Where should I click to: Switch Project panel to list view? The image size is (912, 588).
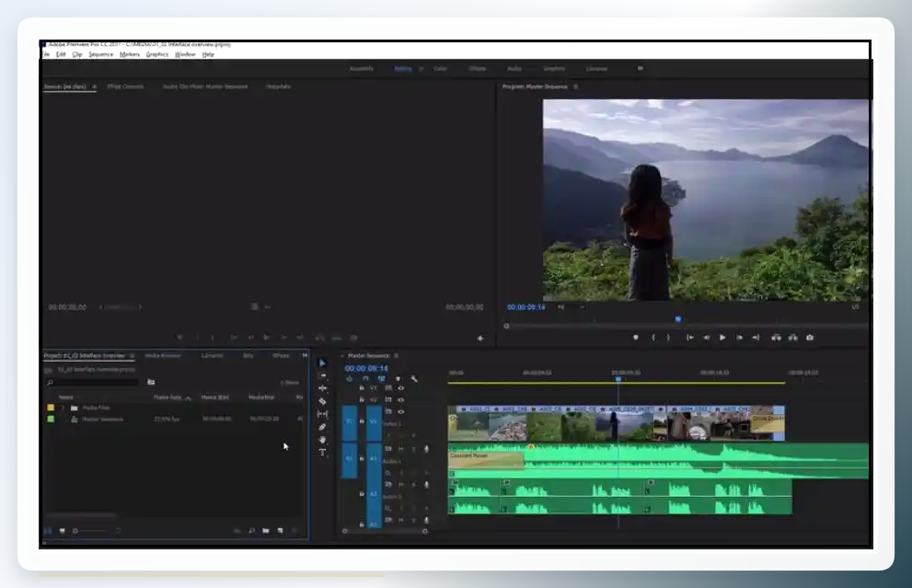point(48,530)
